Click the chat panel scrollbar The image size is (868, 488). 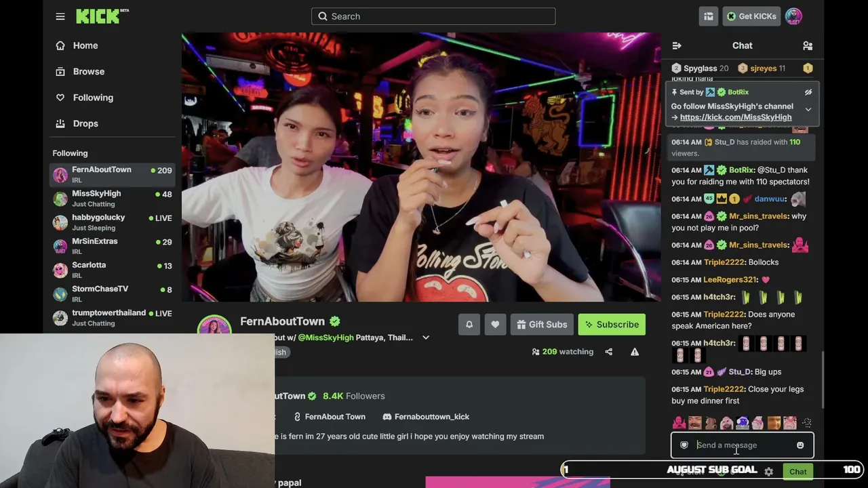coord(823,380)
